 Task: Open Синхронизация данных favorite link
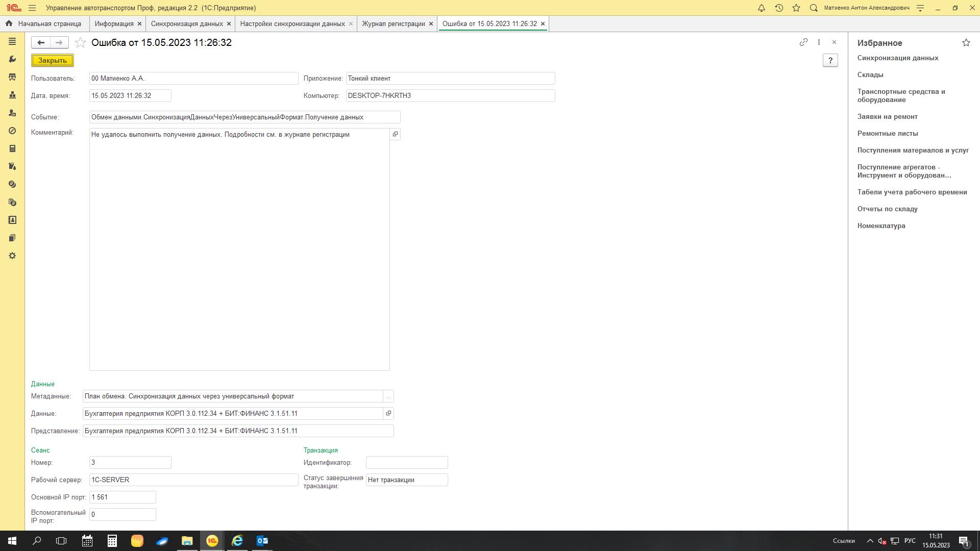coord(898,58)
